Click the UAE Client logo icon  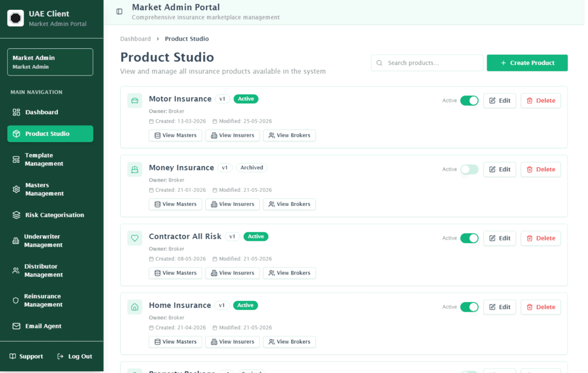(16, 18)
